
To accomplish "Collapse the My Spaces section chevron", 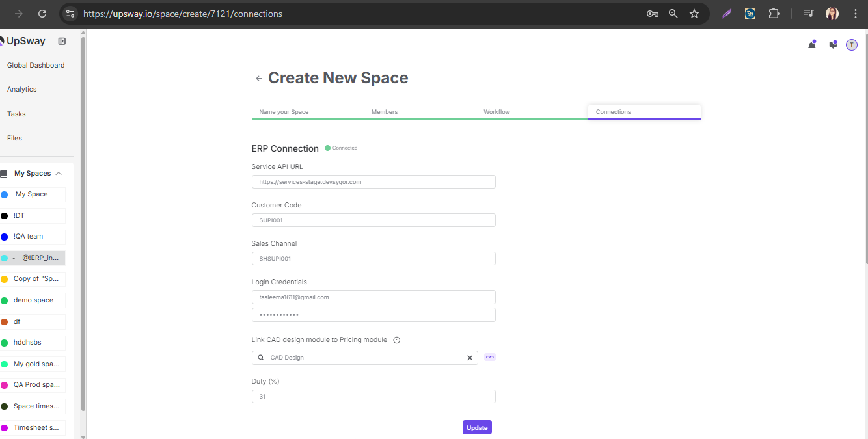I will (x=59, y=174).
